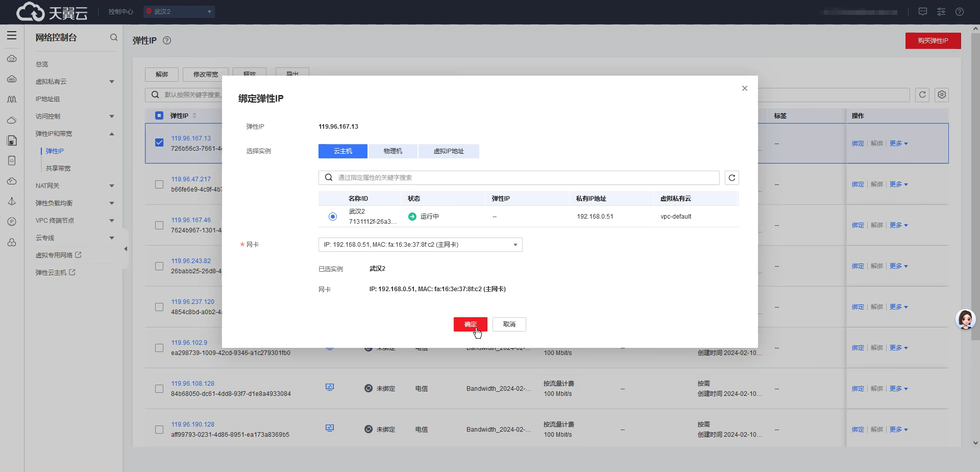Close the 绑定弹性IP dialog

[745, 88]
